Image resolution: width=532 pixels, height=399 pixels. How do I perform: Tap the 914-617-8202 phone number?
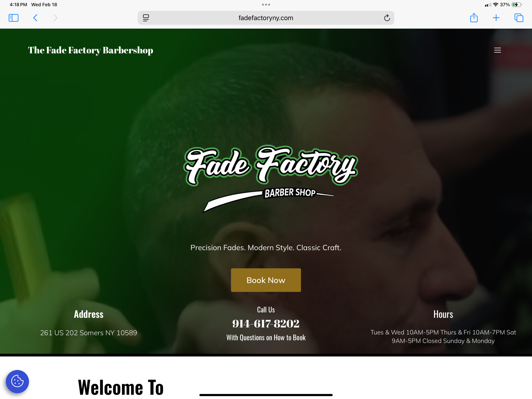266,324
